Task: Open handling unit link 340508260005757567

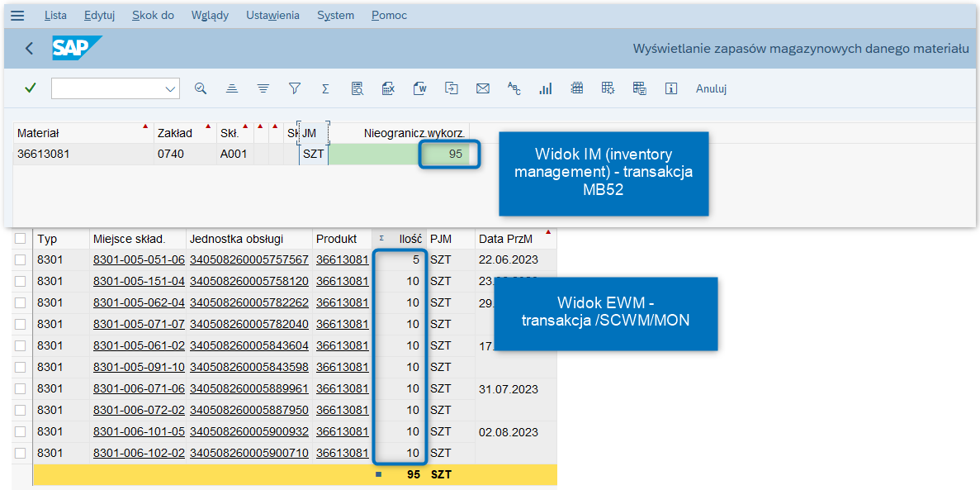Action: (249, 260)
